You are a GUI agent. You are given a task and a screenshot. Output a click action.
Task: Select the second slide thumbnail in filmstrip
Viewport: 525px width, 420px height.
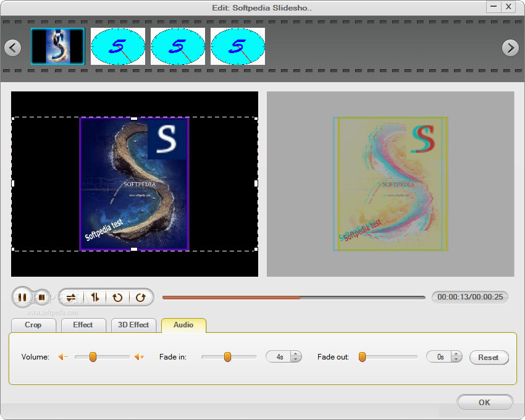coord(118,46)
